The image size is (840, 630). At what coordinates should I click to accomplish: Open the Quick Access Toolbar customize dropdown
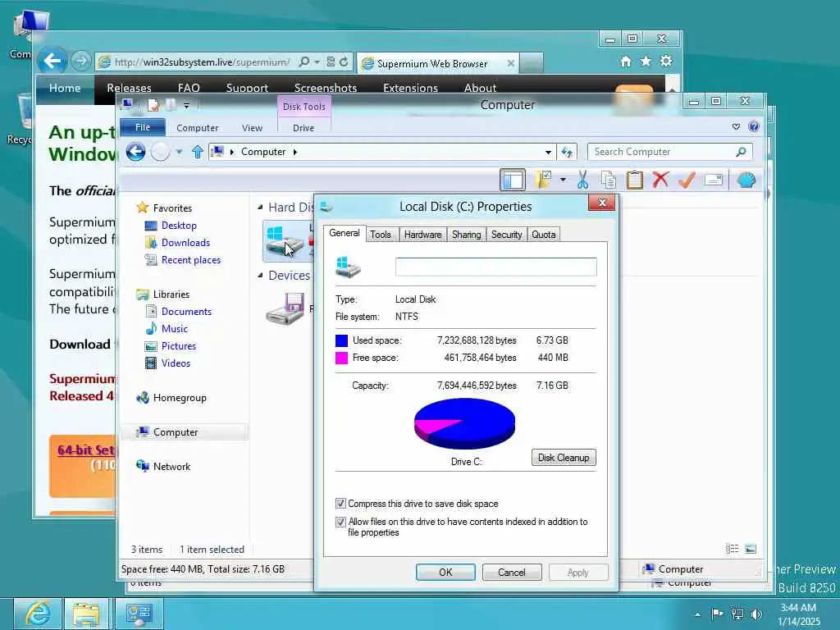[x=186, y=106]
